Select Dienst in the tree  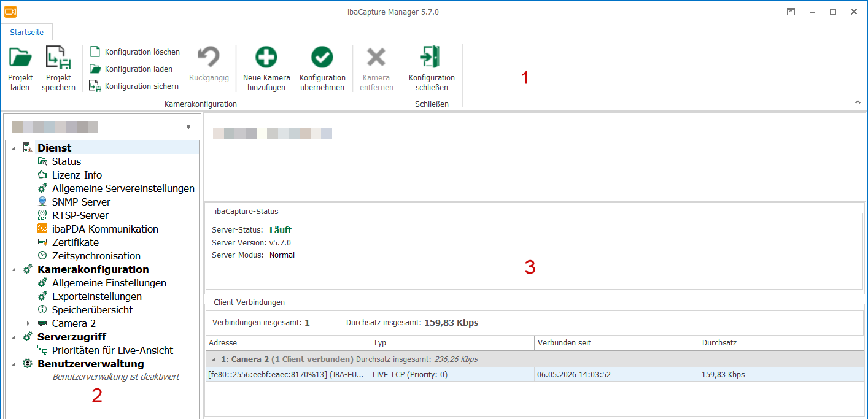click(x=54, y=148)
